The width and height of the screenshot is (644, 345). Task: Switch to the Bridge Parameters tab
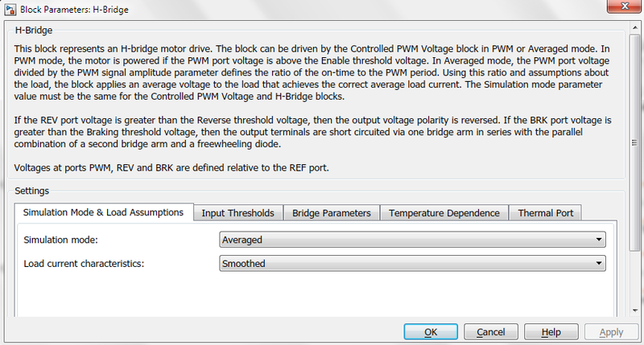332,213
